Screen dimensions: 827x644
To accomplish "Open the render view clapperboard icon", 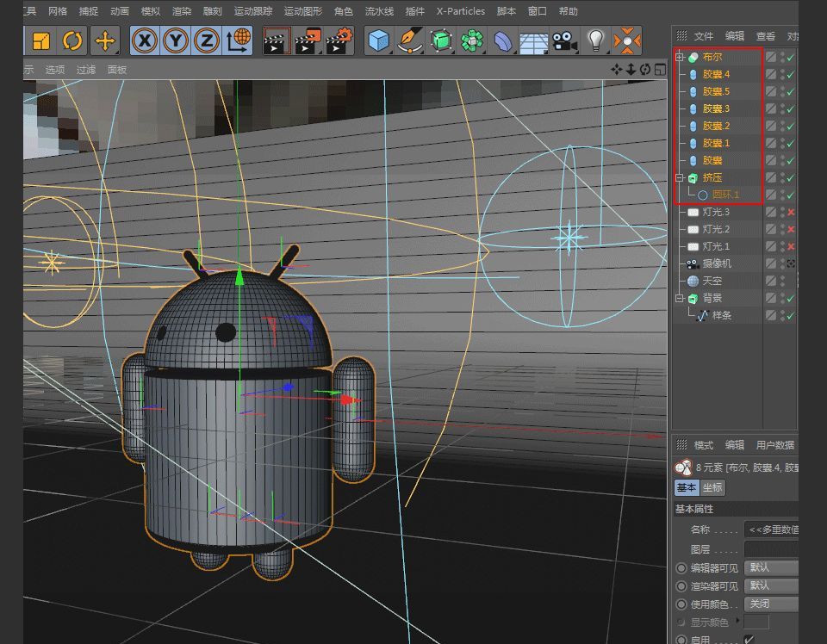I will [277, 40].
